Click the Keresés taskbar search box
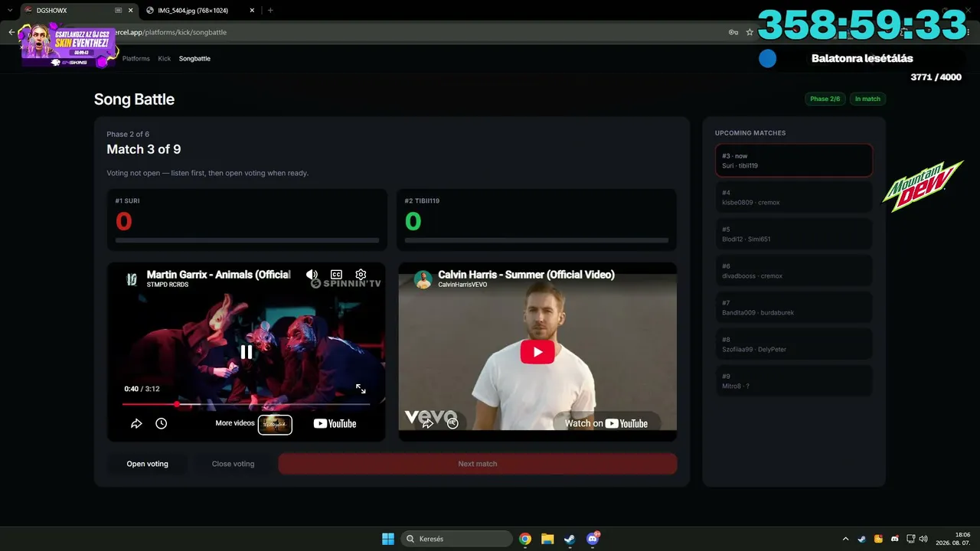This screenshot has width=980, height=551. click(x=457, y=539)
